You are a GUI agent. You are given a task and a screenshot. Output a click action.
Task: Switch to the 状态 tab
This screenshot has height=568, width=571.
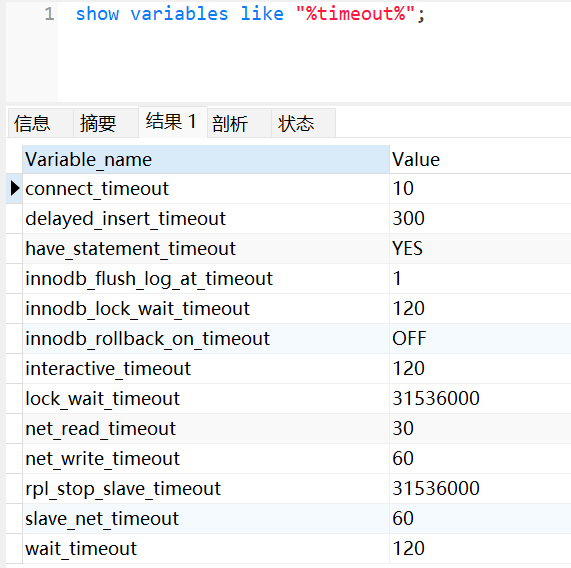[x=303, y=123]
